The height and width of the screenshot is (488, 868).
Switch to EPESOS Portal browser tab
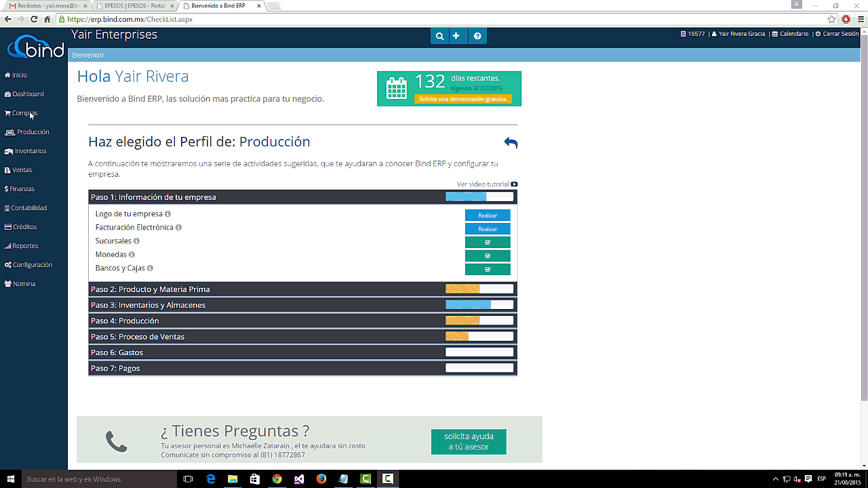pos(134,5)
